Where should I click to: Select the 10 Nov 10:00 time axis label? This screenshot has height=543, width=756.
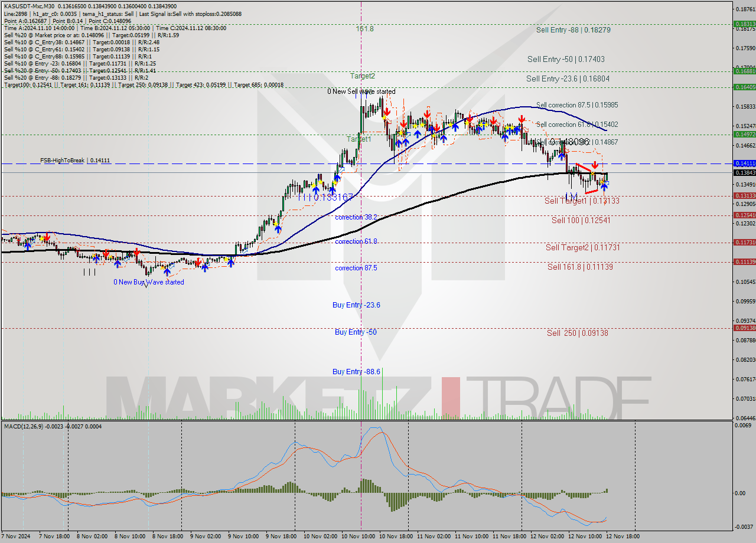click(x=357, y=537)
